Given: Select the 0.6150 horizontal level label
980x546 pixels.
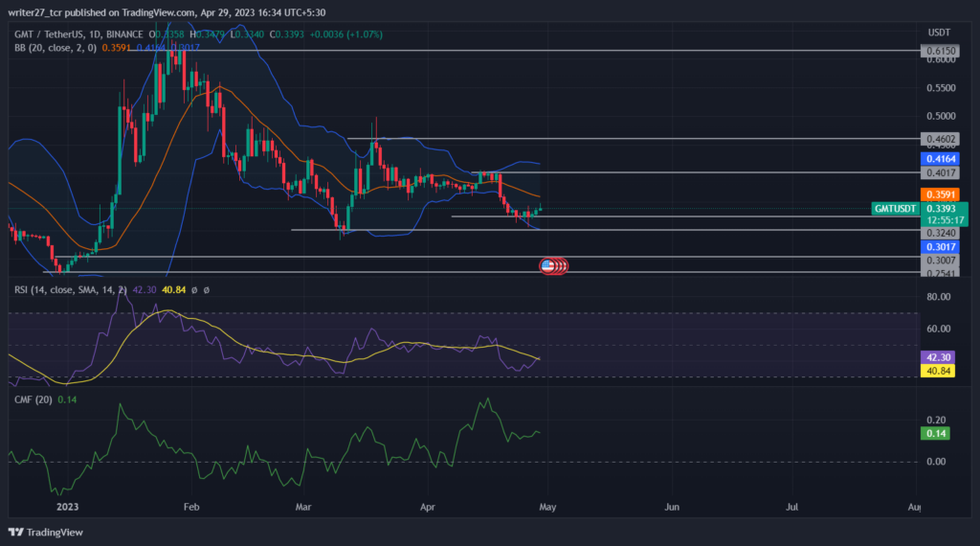Looking at the screenshot, I should pos(940,52).
